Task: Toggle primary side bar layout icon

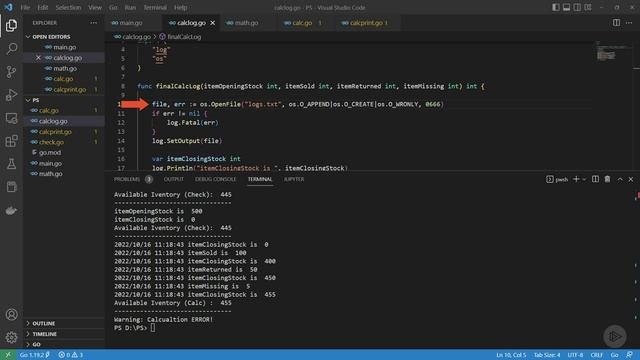Action: tap(556, 7)
